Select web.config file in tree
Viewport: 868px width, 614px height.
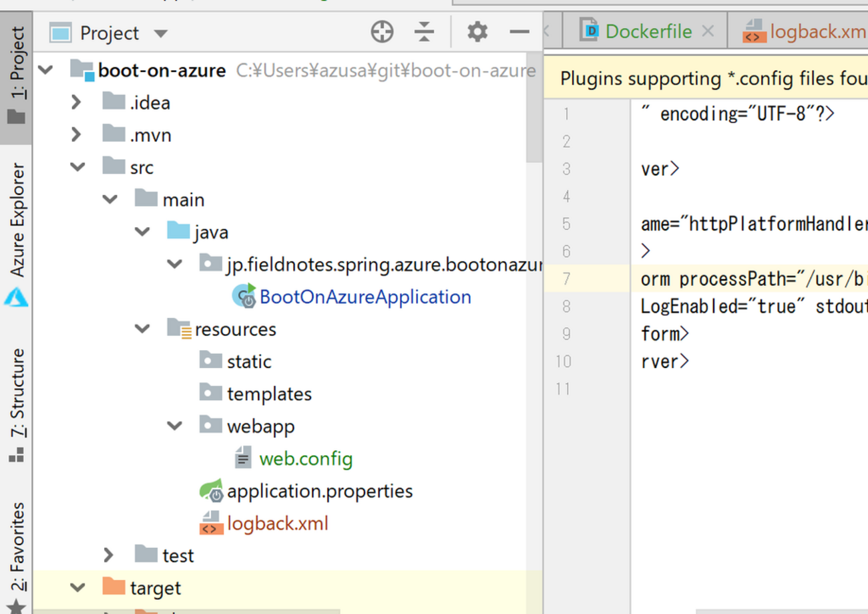(305, 459)
